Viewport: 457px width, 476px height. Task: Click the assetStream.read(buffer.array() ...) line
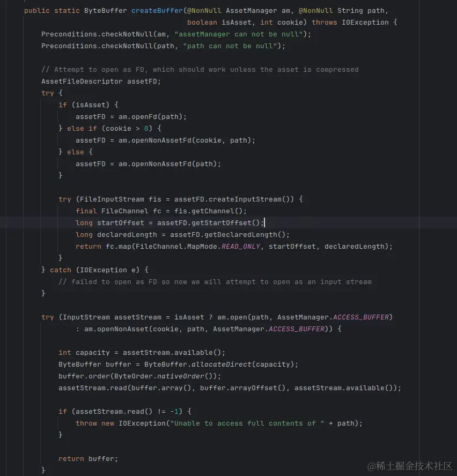230,388
